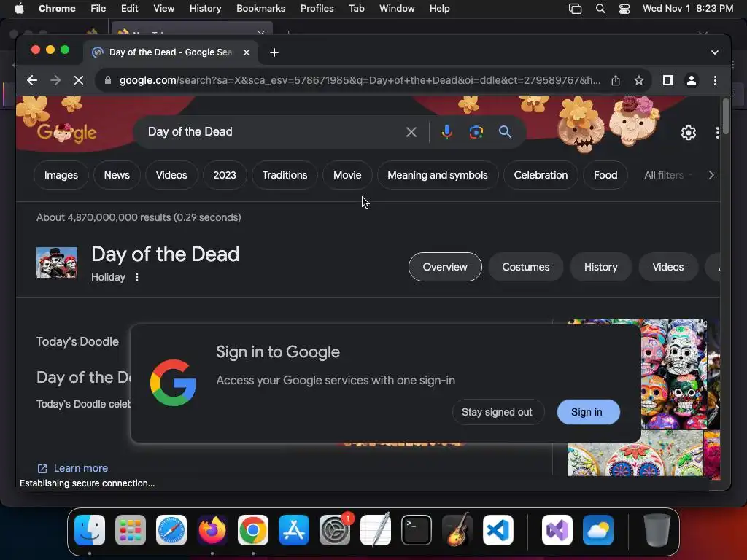This screenshot has height=560, width=747.
Task: Launch Terminal from the Dock
Action: pos(417,530)
